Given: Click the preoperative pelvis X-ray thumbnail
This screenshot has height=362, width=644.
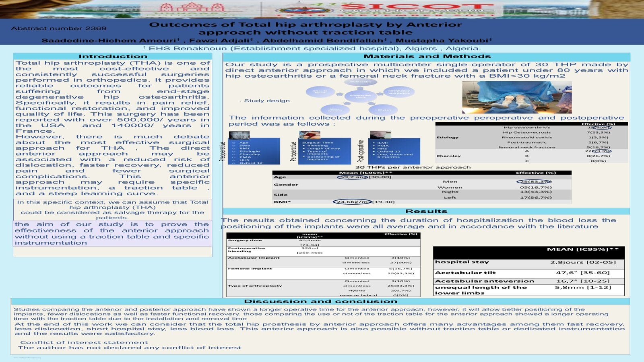Looking at the screenshot, I should tap(239, 135).
